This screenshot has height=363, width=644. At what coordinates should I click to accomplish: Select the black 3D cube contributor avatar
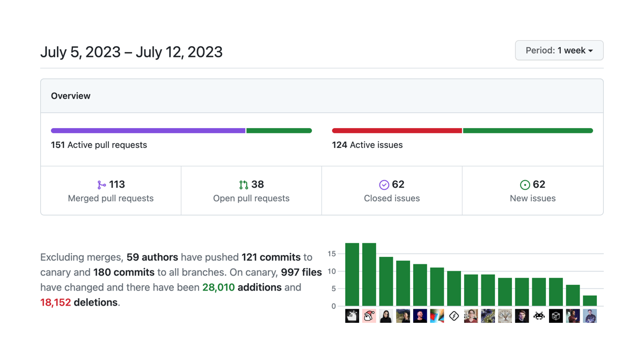click(555, 316)
